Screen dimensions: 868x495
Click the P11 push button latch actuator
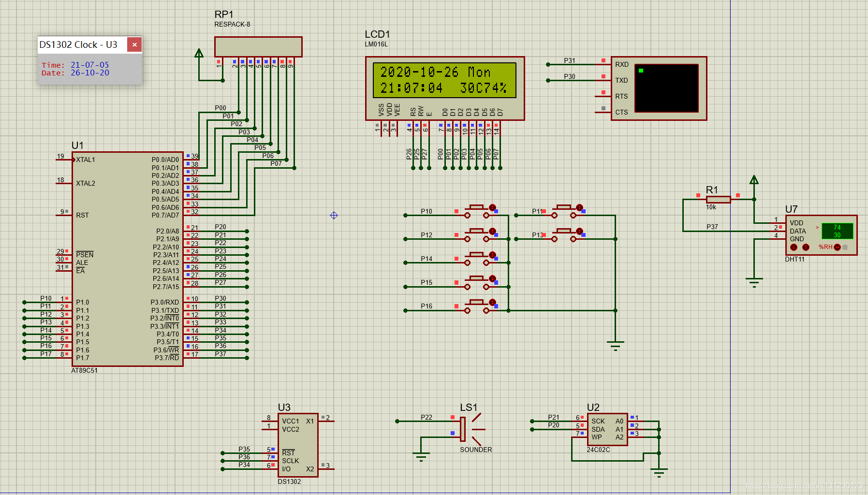[x=579, y=207]
